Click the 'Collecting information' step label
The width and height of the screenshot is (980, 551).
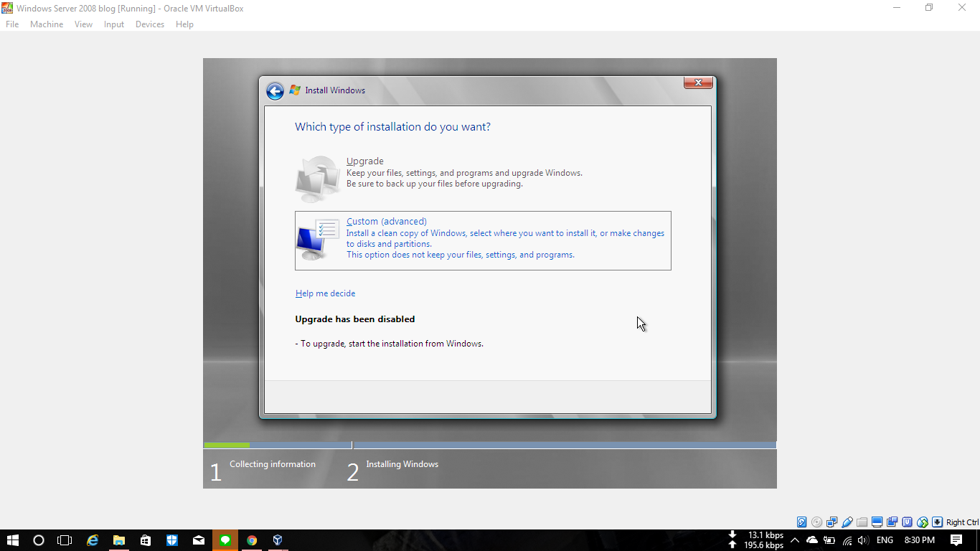tap(273, 464)
